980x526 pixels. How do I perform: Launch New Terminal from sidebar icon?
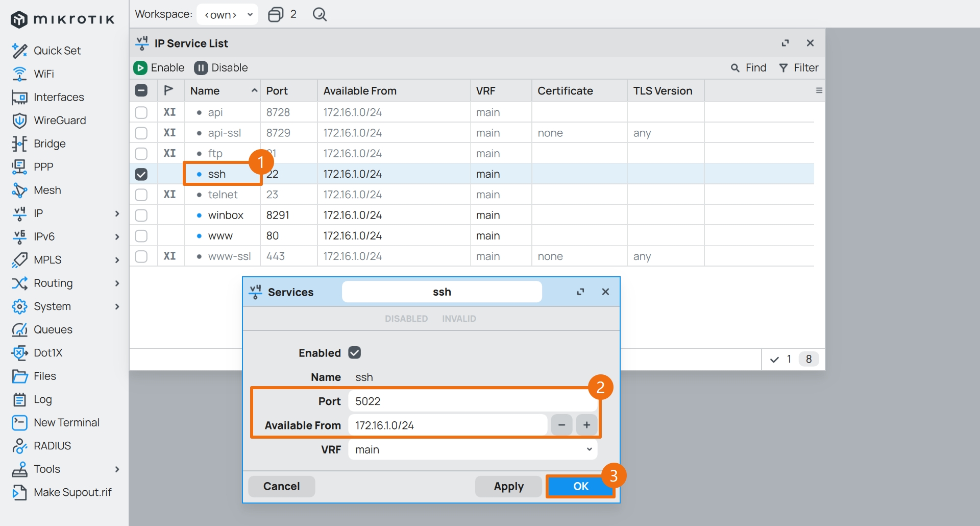pyautogui.click(x=19, y=422)
